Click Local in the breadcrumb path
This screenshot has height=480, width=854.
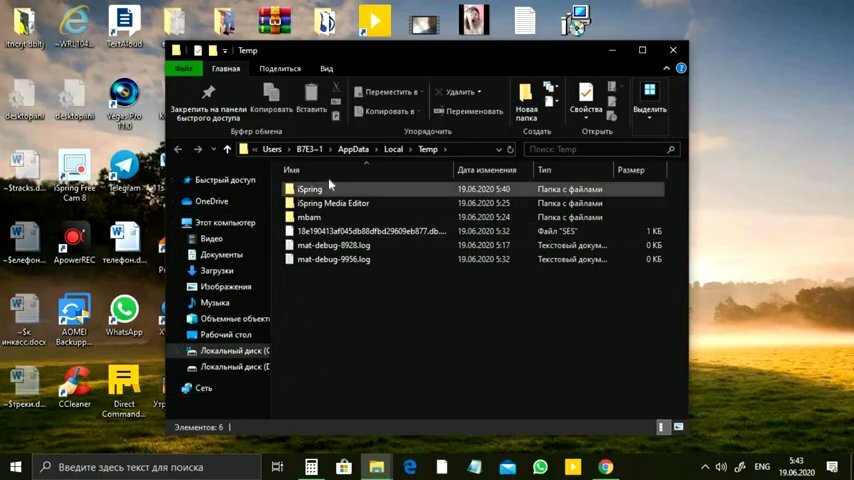[x=393, y=149]
